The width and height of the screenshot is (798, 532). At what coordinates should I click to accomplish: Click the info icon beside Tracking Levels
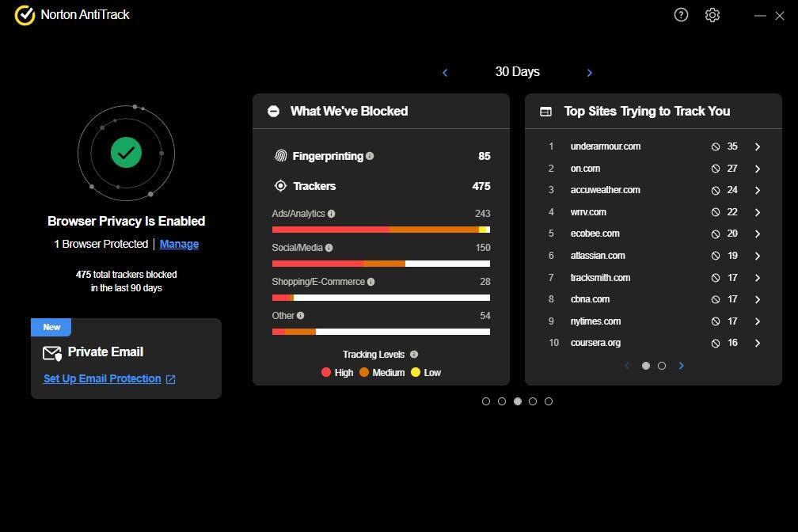[x=413, y=355]
